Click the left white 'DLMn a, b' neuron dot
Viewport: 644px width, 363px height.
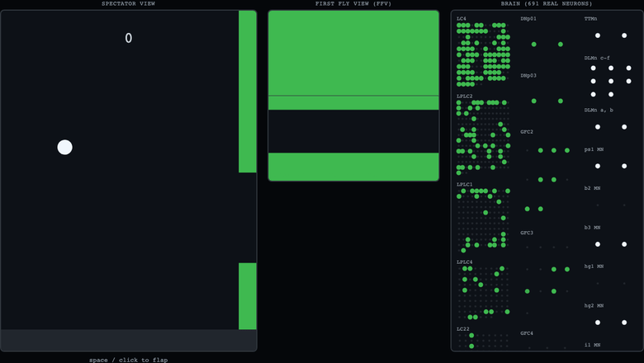coord(598,127)
